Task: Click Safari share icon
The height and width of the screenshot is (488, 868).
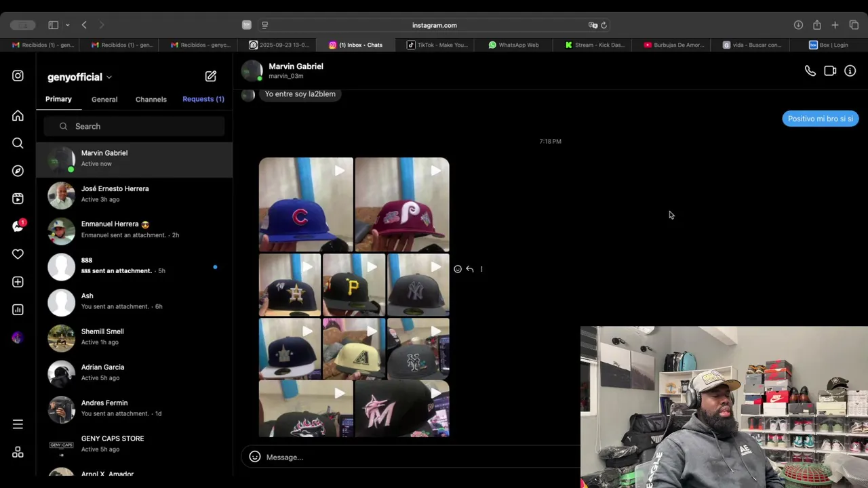Action: [817, 25]
